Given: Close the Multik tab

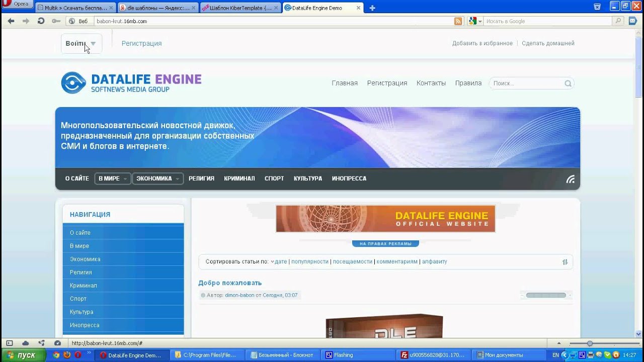Looking at the screenshot, I should [112, 8].
